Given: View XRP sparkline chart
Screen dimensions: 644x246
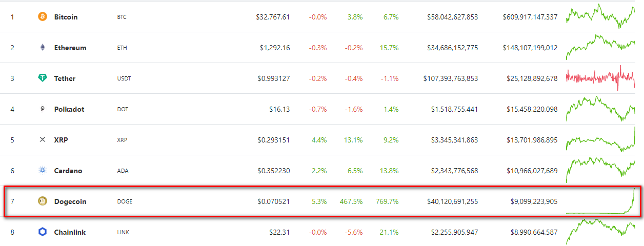Looking at the screenshot, I should 600,139.
